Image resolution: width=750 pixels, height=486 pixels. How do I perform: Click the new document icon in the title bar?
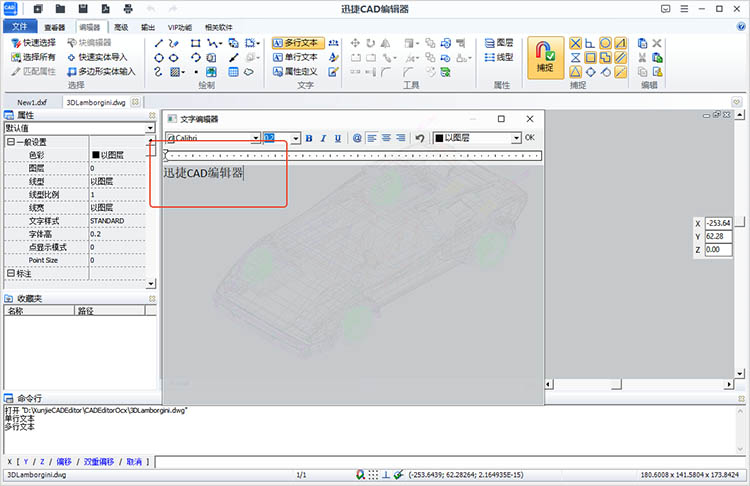pos(38,9)
